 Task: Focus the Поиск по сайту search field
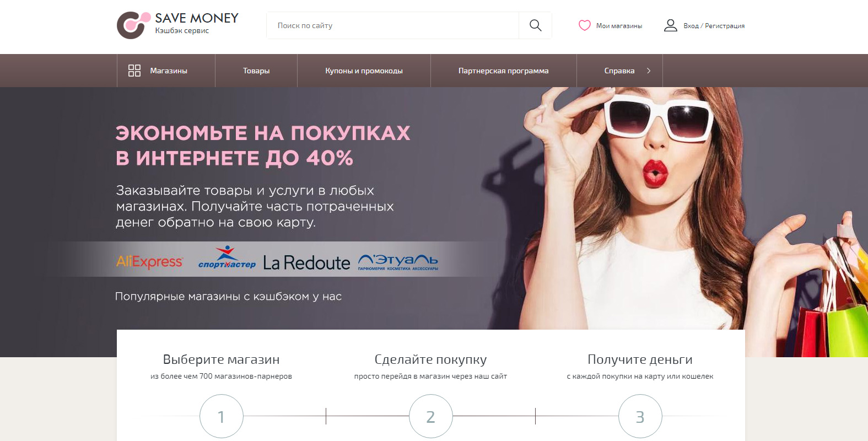coord(392,25)
